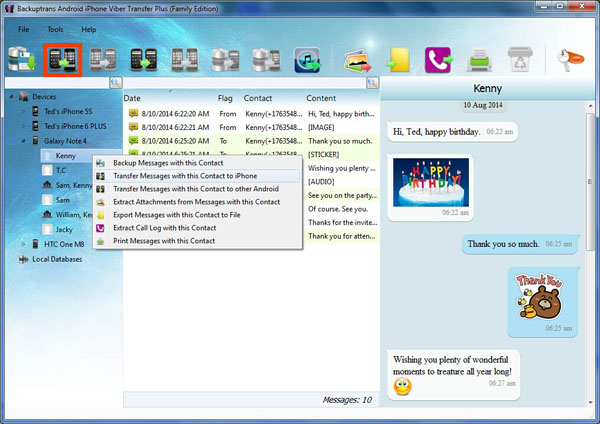Click the Print Messages printer icon
Image resolution: width=600 pixels, height=424 pixels.
coord(479,60)
